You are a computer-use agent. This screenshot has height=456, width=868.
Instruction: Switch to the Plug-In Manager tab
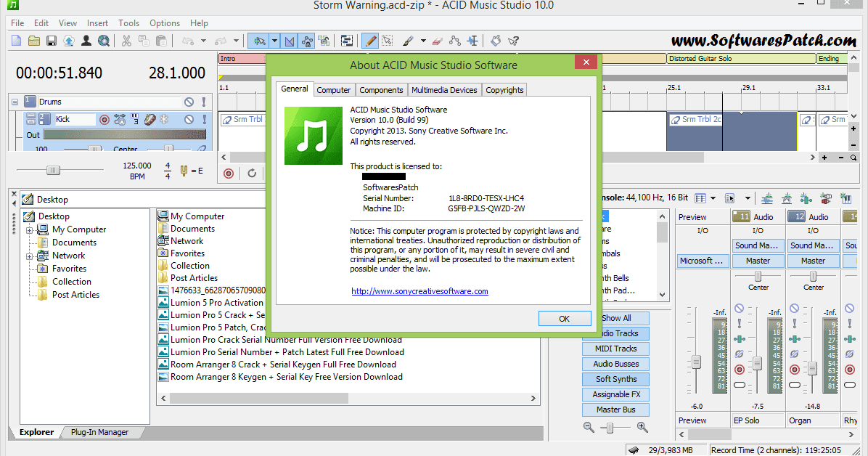coord(99,432)
